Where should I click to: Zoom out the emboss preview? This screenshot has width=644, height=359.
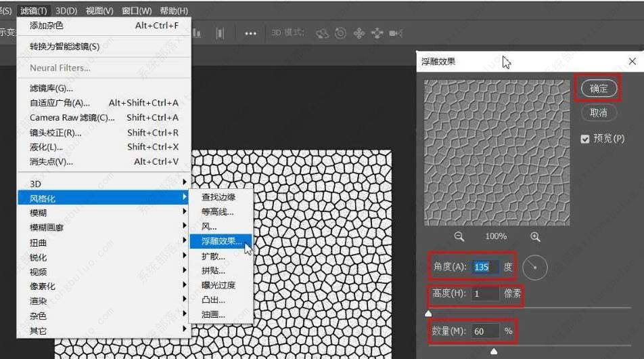click(459, 236)
